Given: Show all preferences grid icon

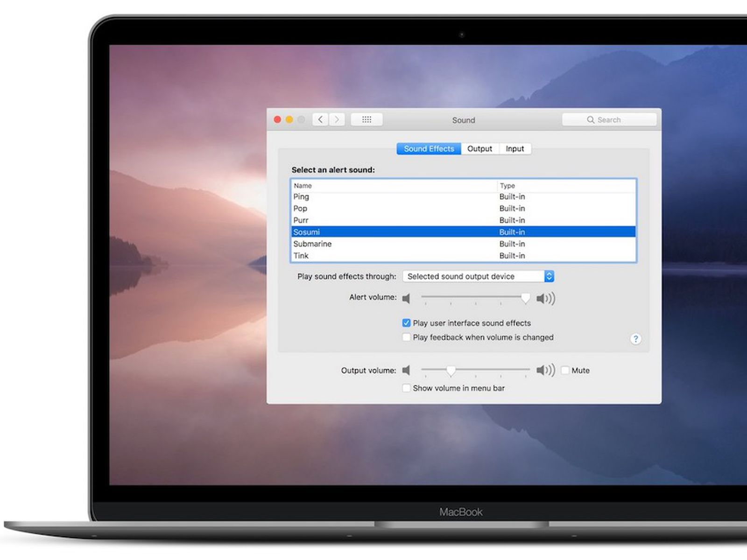Looking at the screenshot, I should (366, 119).
